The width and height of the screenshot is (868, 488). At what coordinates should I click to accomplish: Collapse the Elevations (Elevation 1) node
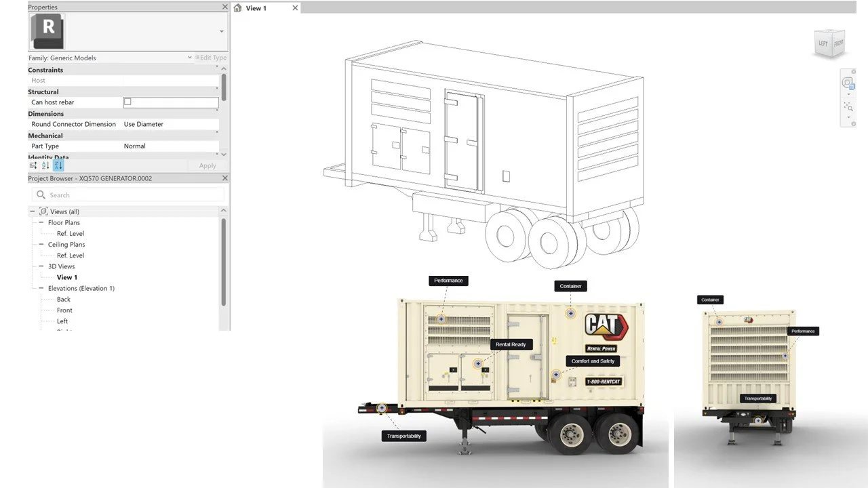pyautogui.click(x=41, y=288)
